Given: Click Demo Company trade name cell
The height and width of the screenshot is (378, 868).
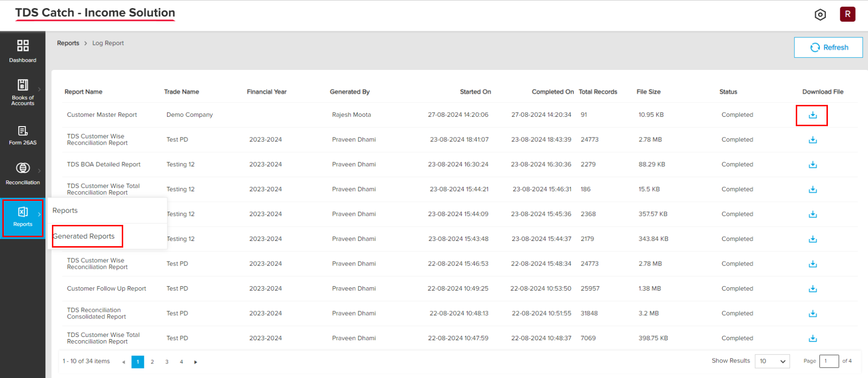Looking at the screenshot, I should (190, 115).
